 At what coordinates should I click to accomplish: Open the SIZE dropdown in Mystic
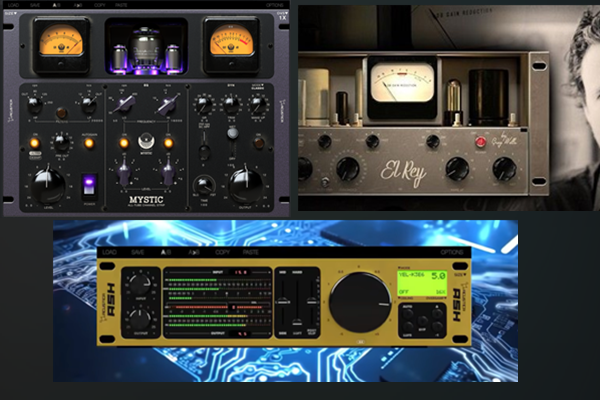(x=10, y=13)
